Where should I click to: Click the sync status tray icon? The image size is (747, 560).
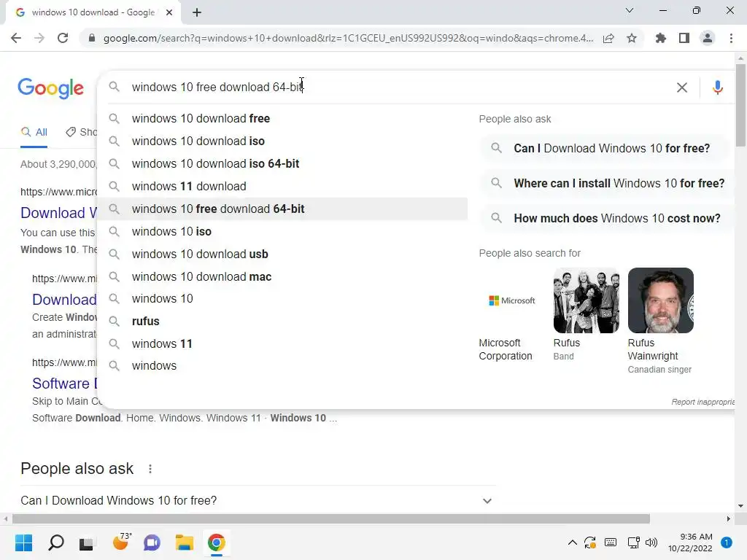pos(590,542)
